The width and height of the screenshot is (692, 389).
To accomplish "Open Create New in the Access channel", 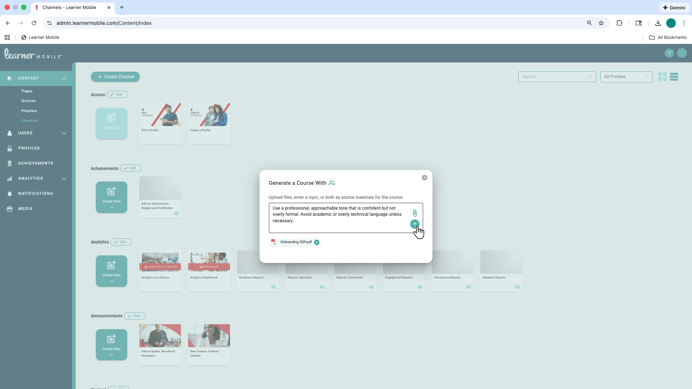I will 111,124.
